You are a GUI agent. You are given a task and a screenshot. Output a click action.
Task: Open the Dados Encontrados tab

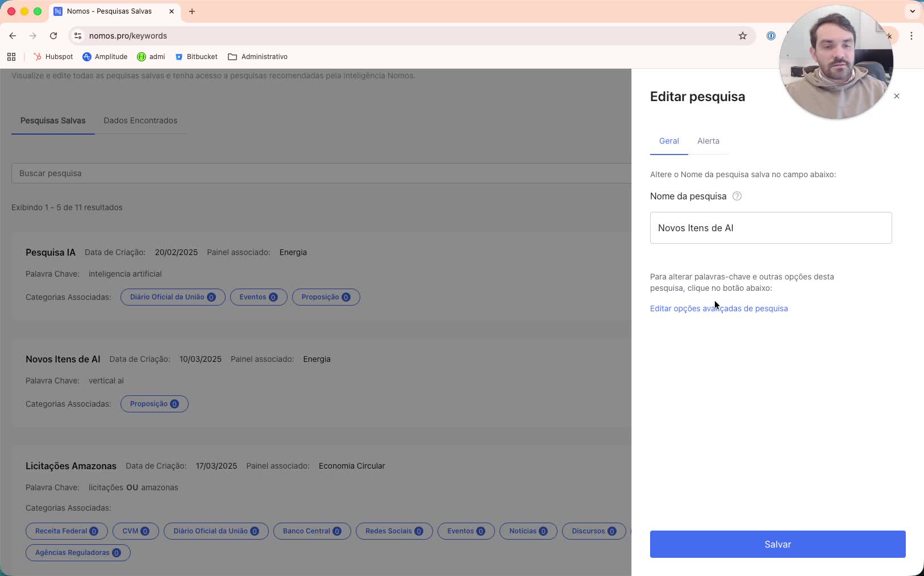click(140, 120)
